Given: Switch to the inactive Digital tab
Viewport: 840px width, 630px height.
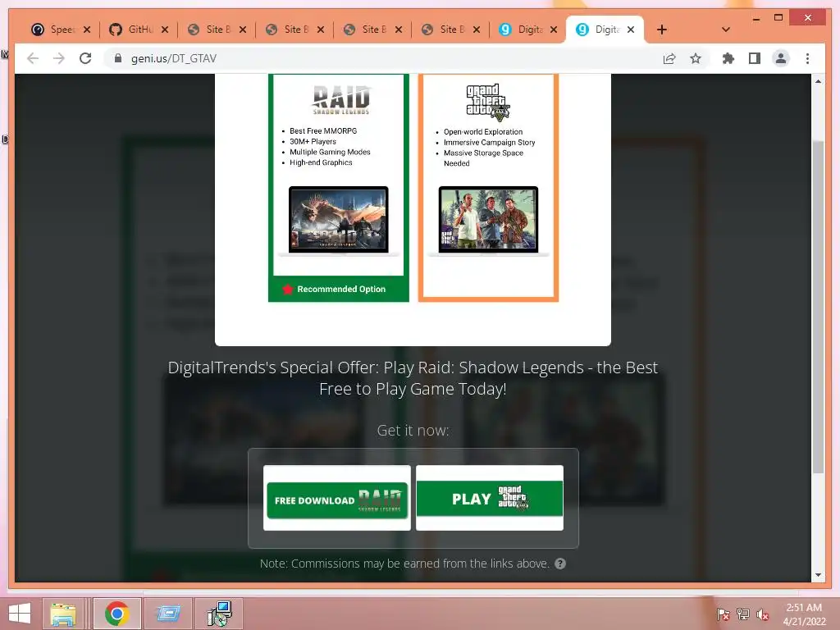Looking at the screenshot, I should pos(521,30).
